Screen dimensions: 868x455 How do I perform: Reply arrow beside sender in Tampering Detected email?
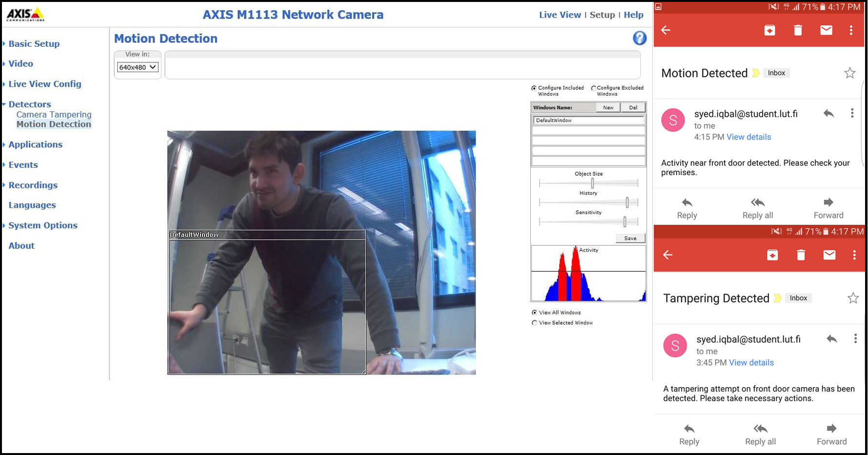pyautogui.click(x=832, y=338)
